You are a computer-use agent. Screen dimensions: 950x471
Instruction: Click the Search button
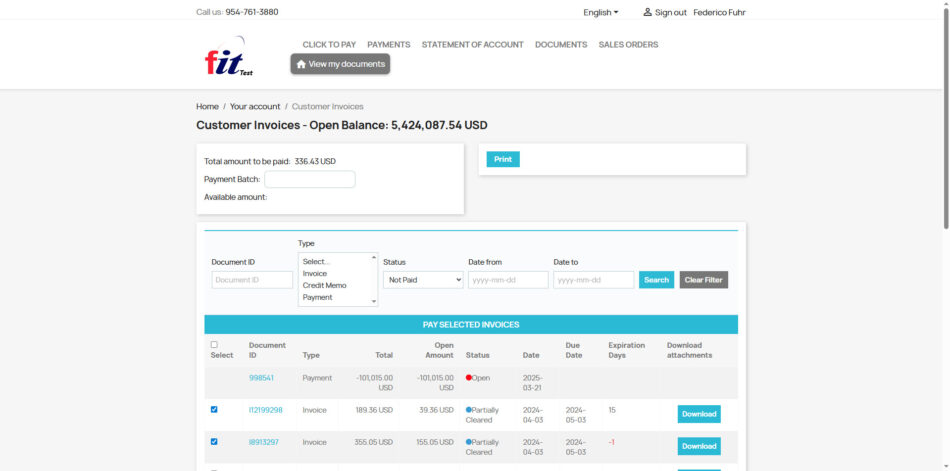[656, 280]
